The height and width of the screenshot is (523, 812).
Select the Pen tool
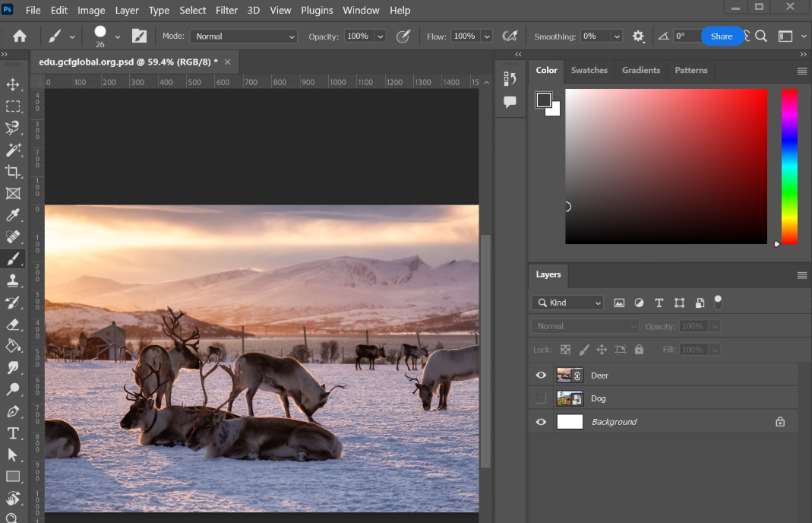[x=11, y=411]
